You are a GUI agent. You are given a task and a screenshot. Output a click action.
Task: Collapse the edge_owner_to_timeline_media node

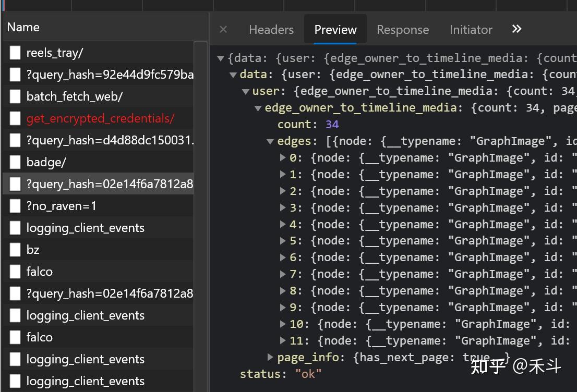coord(258,108)
